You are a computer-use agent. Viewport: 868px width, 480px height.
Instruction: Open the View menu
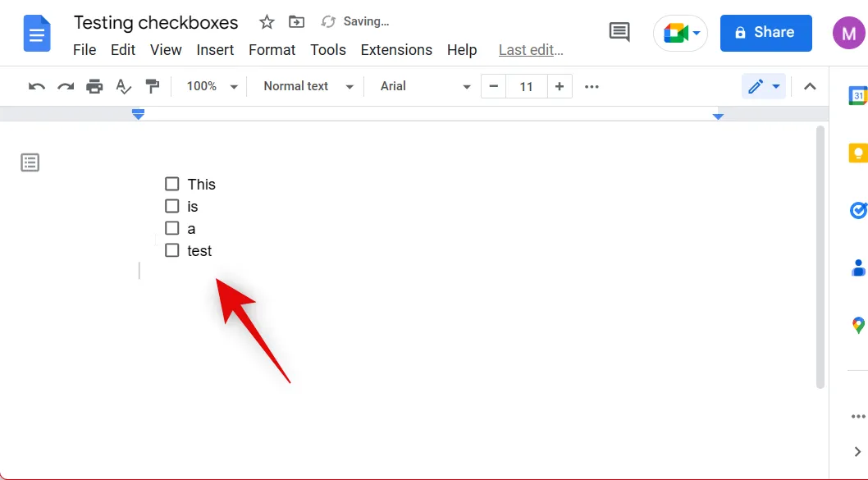coord(166,50)
